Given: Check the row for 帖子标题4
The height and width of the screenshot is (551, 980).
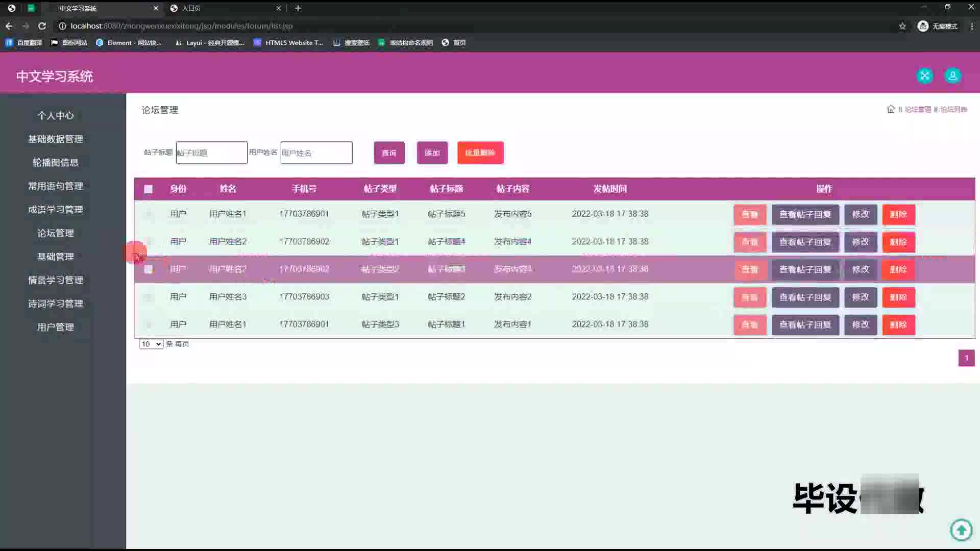Looking at the screenshot, I should click(148, 242).
